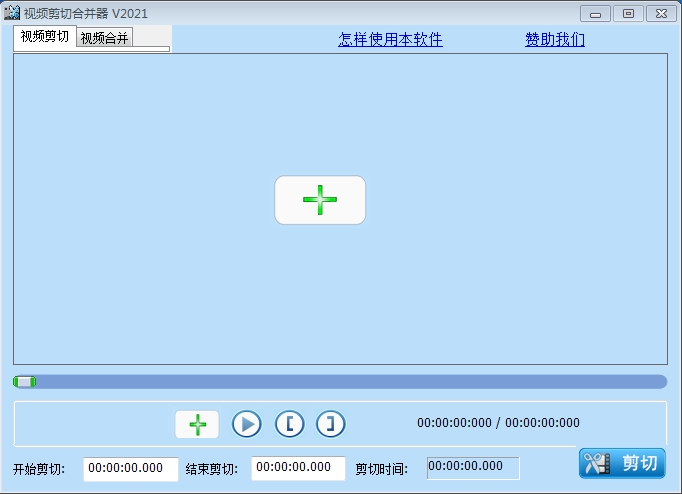
Task: Focus the 结束剪切 time input field
Action: (x=298, y=468)
